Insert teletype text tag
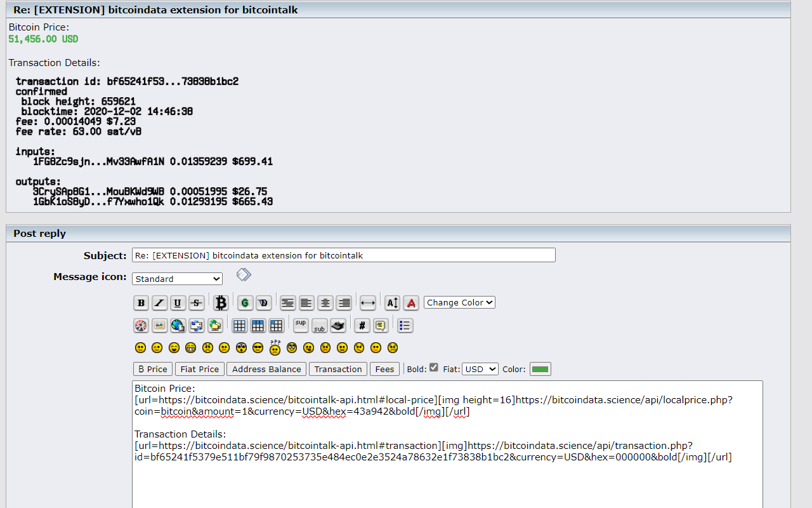The image size is (812, 508). [x=338, y=326]
